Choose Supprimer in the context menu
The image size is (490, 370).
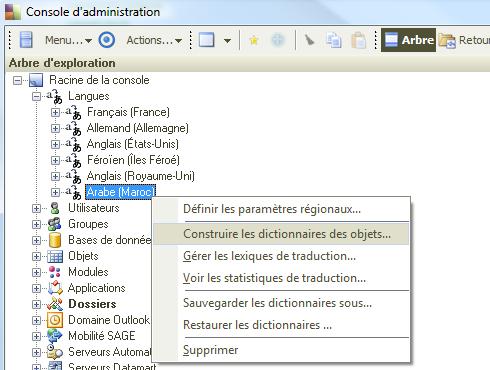tap(282, 350)
